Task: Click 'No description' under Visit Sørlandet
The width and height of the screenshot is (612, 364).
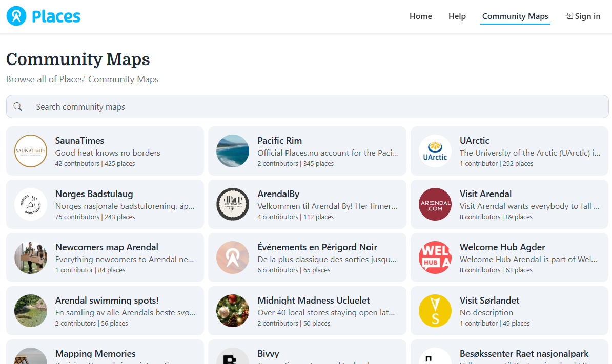Action: (486, 313)
